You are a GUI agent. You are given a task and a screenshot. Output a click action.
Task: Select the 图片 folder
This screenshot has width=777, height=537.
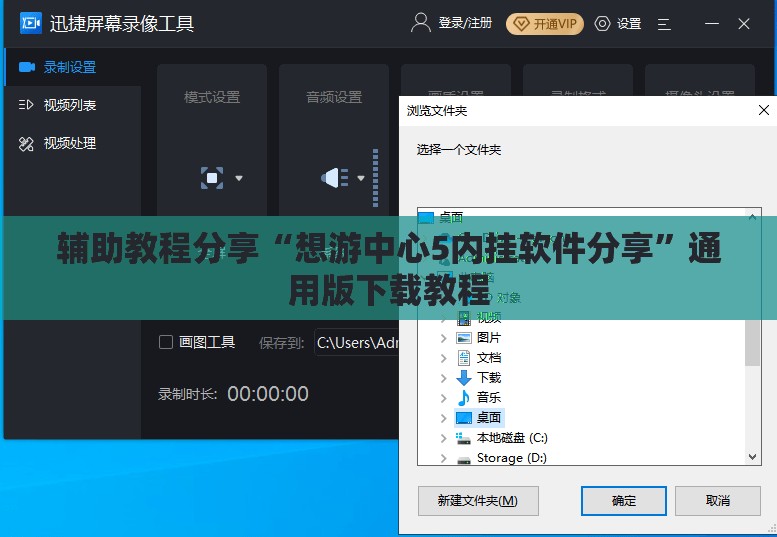tap(489, 337)
